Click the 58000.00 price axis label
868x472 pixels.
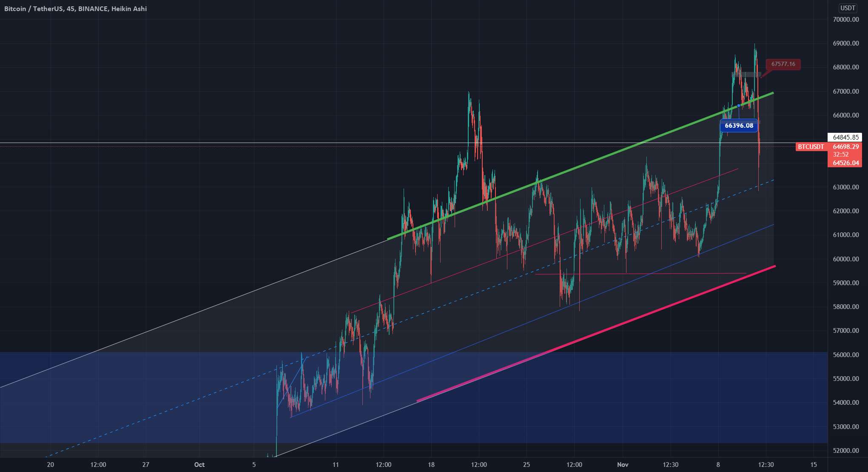846,307
